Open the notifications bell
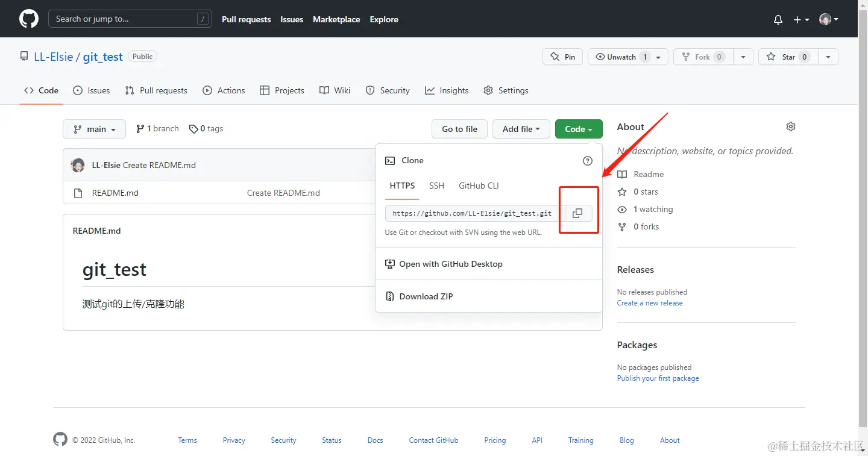This screenshot has height=456, width=868. point(778,20)
